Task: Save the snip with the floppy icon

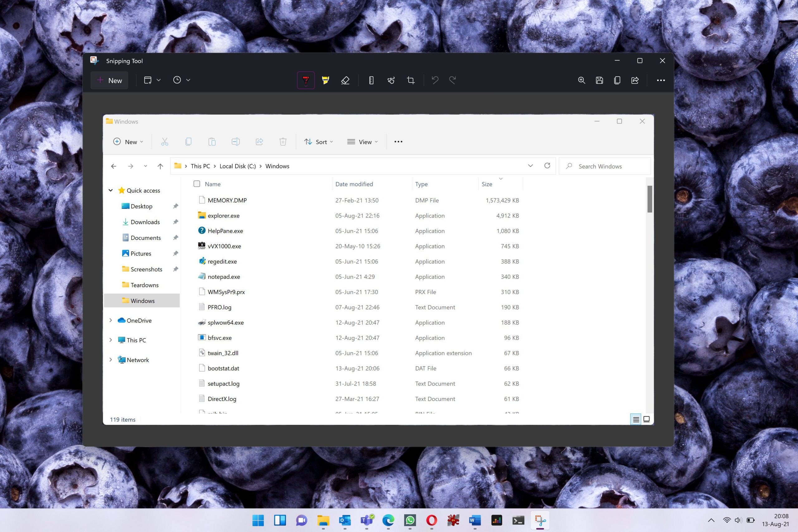Action: coord(599,80)
